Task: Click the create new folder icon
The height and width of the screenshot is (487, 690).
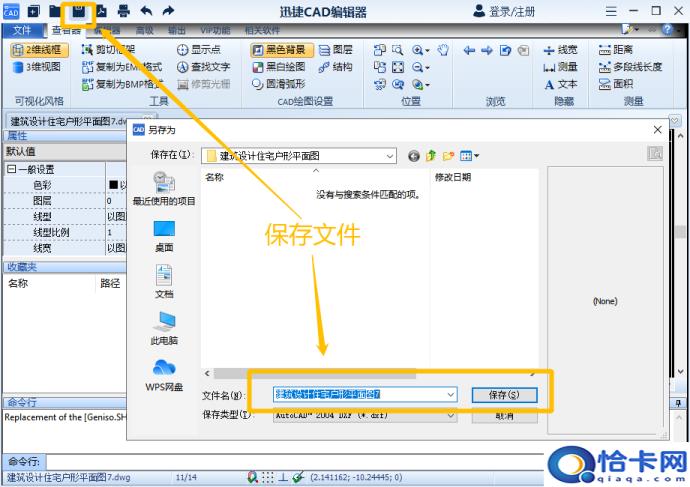Action: click(448, 156)
